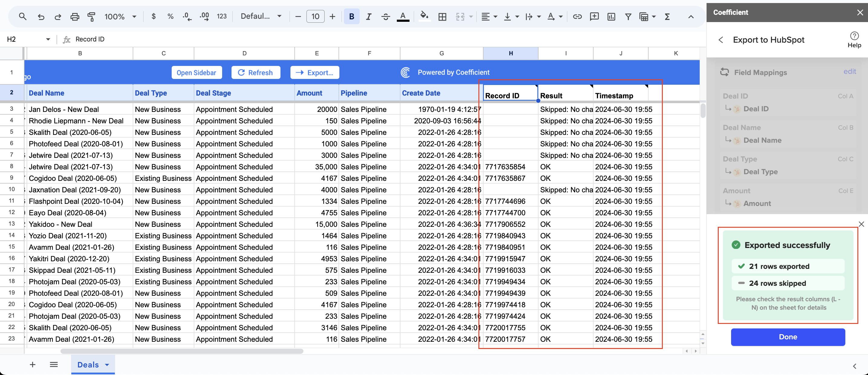868x375 pixels.
Task: Increase the font size
Action: (x=332, y=16)
